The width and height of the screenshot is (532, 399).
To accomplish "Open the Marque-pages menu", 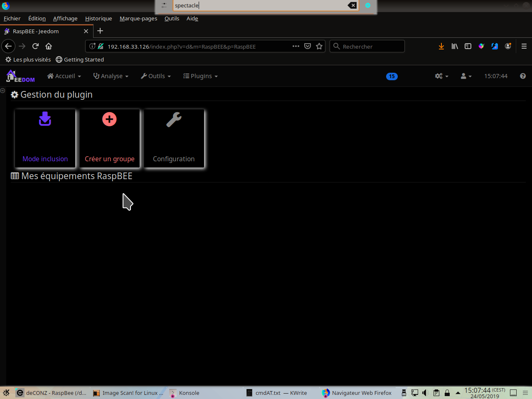I will tap(138, 18).
